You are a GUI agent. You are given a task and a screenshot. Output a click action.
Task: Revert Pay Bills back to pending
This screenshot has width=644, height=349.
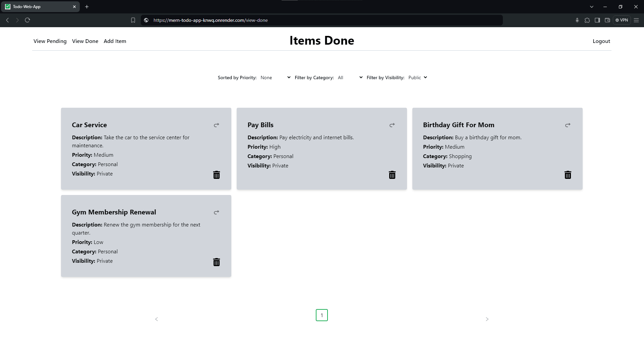(392, 125)
